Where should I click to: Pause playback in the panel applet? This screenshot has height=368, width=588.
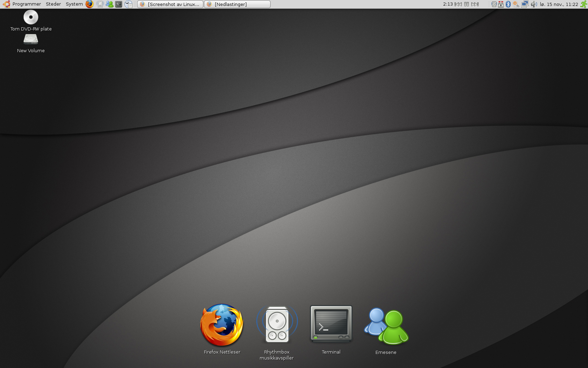click(467, 4)
